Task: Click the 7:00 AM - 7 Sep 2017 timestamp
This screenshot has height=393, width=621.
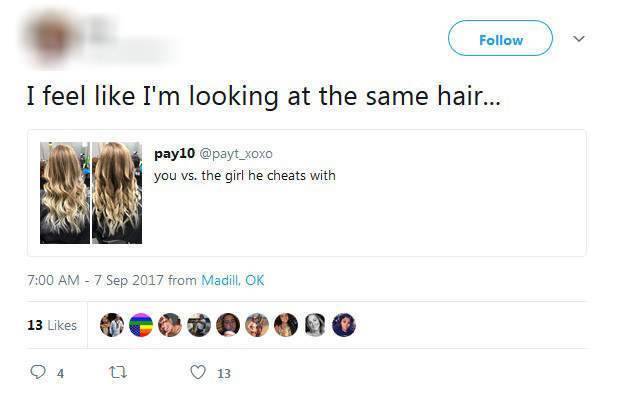Action: click(95, 280)
